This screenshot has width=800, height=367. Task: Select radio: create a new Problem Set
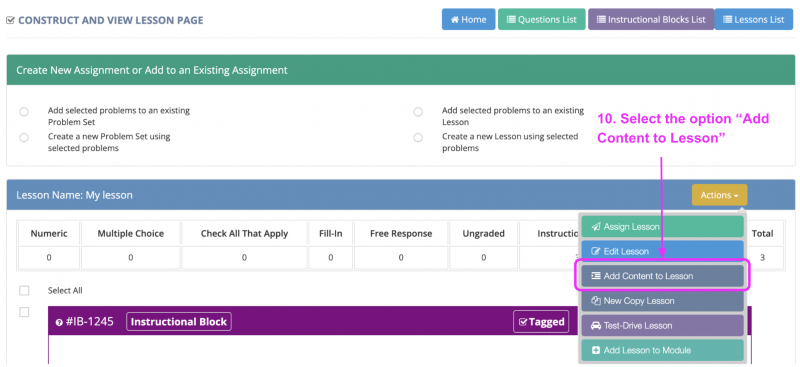[24, 137]
